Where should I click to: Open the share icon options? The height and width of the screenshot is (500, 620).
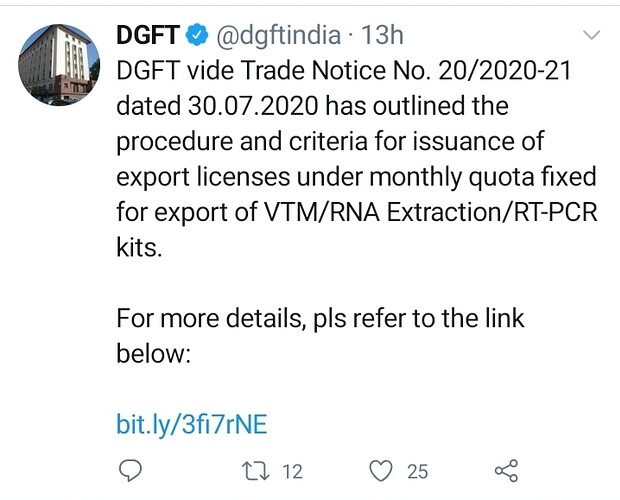click(x=507, y=471)
